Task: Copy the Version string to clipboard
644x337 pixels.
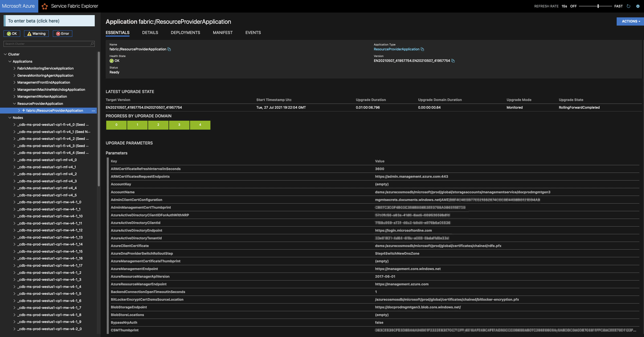Action: (453, 61)
